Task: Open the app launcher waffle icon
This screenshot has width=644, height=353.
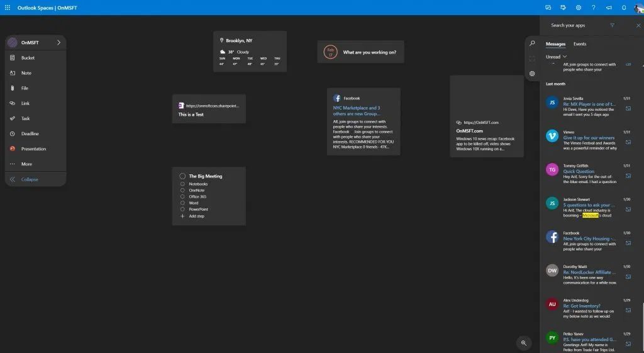Action: [x=7, y=8]
